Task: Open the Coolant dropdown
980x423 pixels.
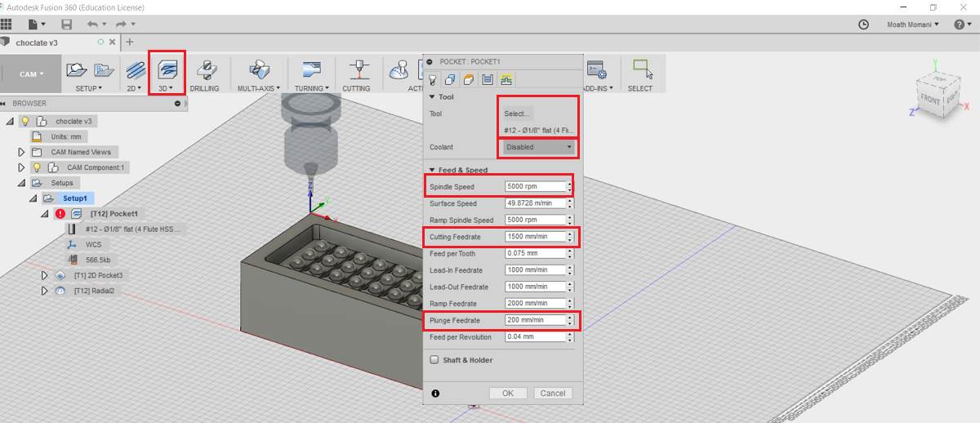Action: (538, 147)
